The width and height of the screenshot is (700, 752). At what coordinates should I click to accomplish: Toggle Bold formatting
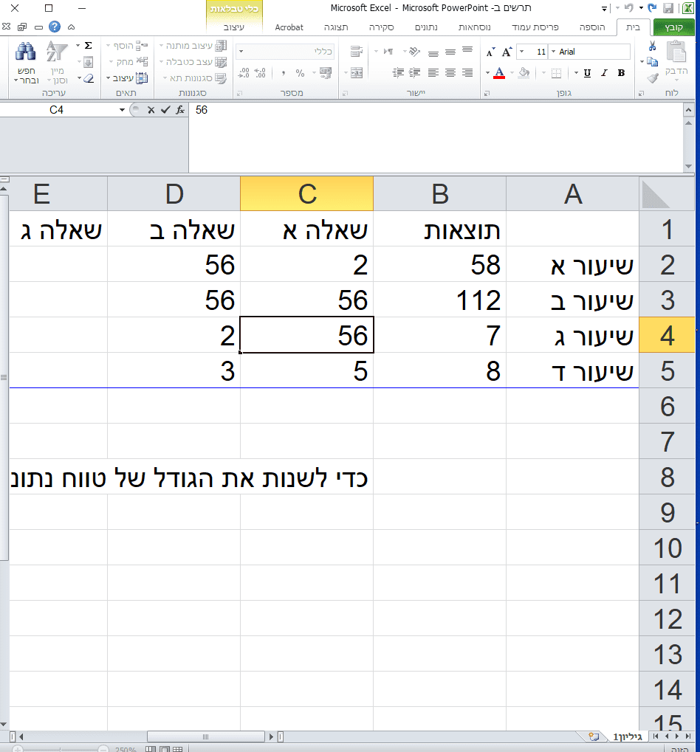(621, 73)
